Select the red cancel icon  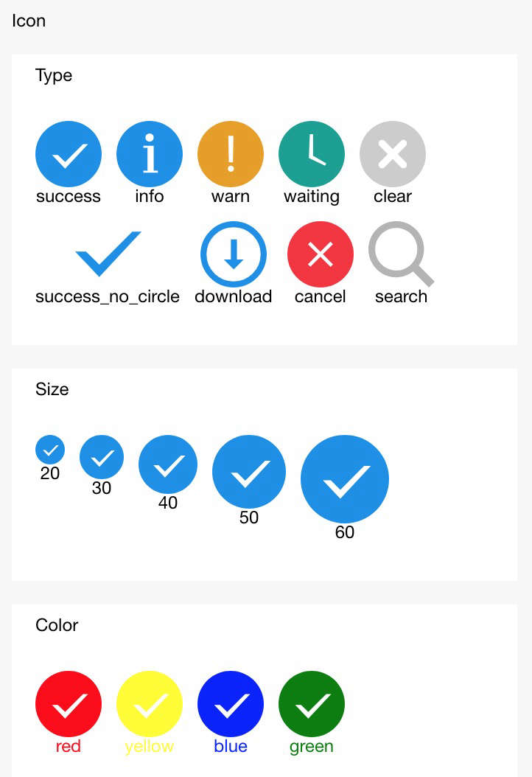(x=321, y=254)
